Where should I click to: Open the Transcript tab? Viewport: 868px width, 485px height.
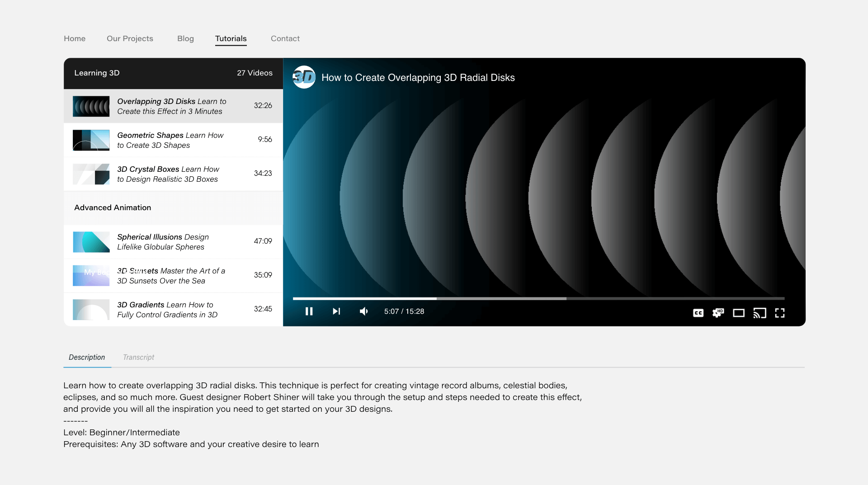click(x=138, y=357)
